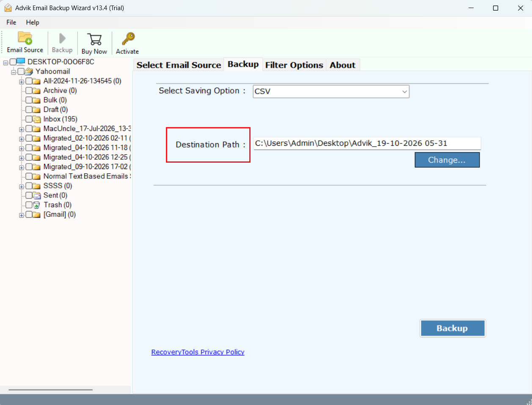The image size is (532, 405).
Task: Select the Draft (0) checkbox
Action: (29, 110)
